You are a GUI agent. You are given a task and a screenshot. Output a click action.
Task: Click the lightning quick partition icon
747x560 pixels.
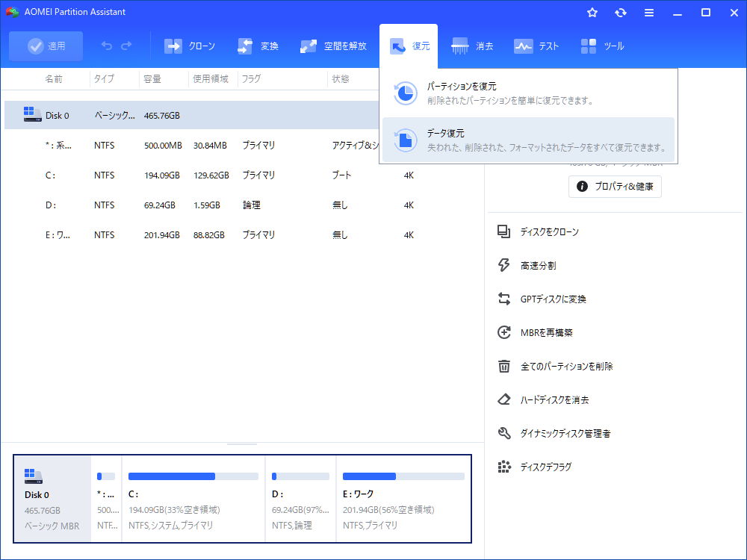coord(504,265)
